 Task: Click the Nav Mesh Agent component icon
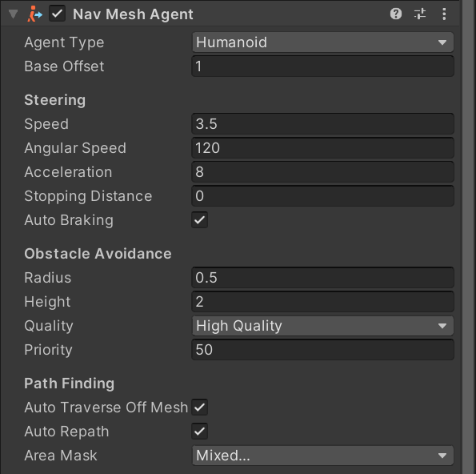pos(35,14)
